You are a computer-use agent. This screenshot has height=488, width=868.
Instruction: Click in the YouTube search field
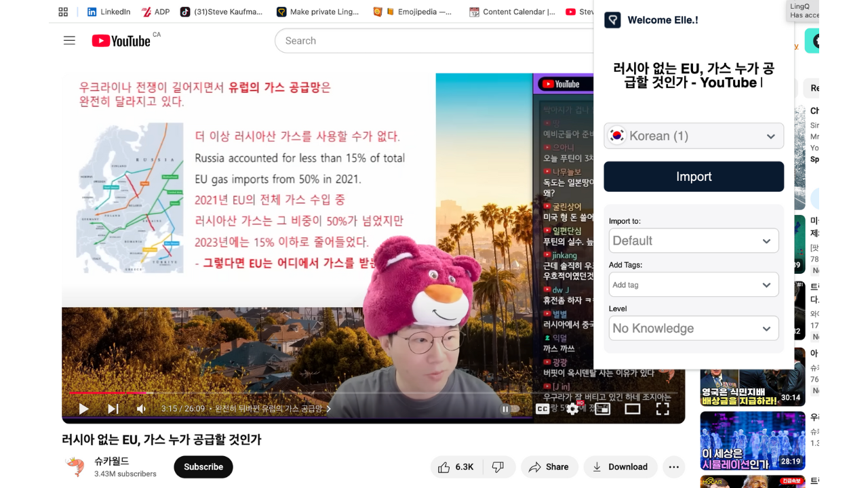point(434,41)
